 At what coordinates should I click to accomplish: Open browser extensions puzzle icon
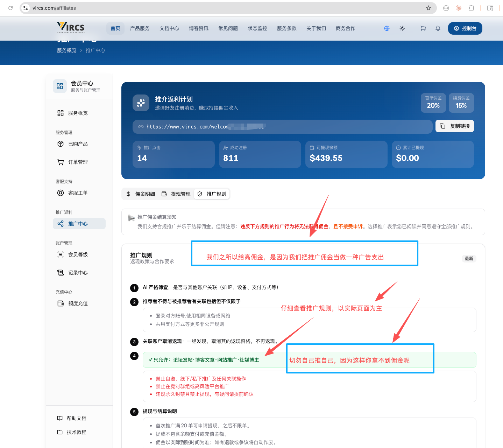pyautogui.click(x=471, y=8)
